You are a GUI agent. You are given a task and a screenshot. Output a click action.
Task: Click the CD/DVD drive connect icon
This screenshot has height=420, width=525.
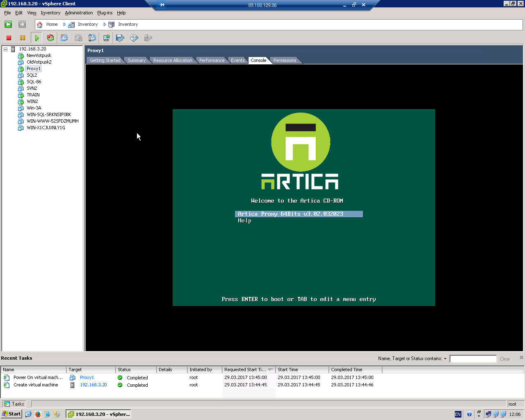[x=134, y=38]
